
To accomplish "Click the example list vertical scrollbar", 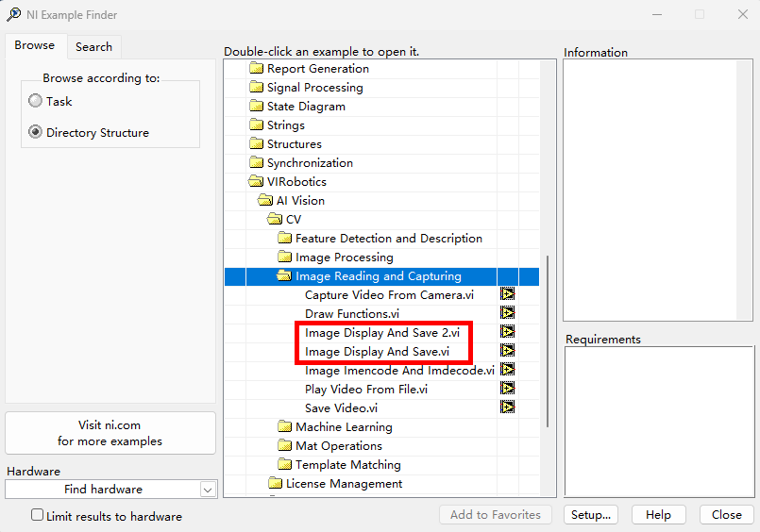I will 548,340.
